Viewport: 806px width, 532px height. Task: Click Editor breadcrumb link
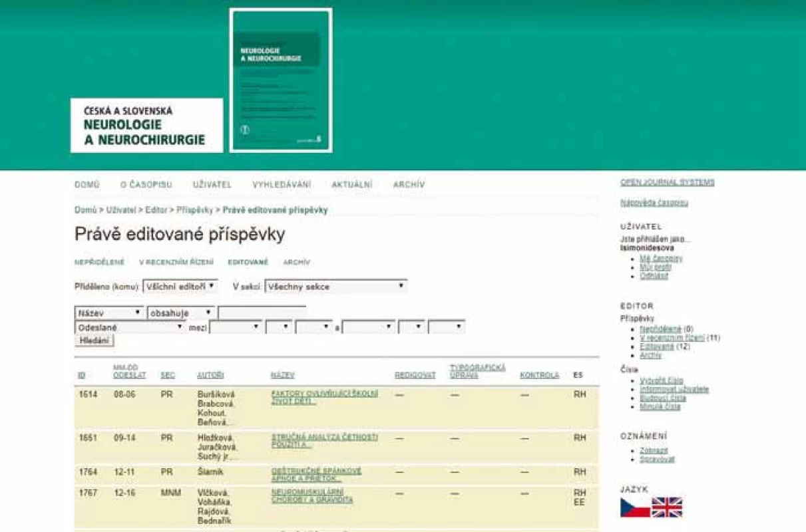[x=156, y=210]
